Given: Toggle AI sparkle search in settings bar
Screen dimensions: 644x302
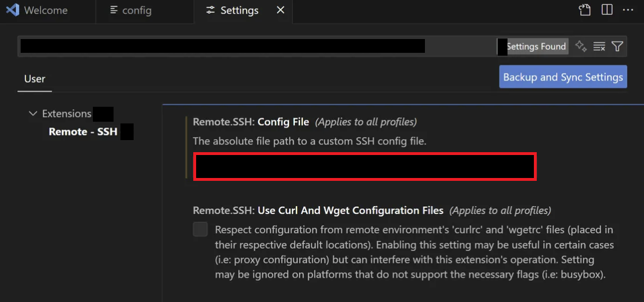Looking at the screenshot, I should 581,47.
